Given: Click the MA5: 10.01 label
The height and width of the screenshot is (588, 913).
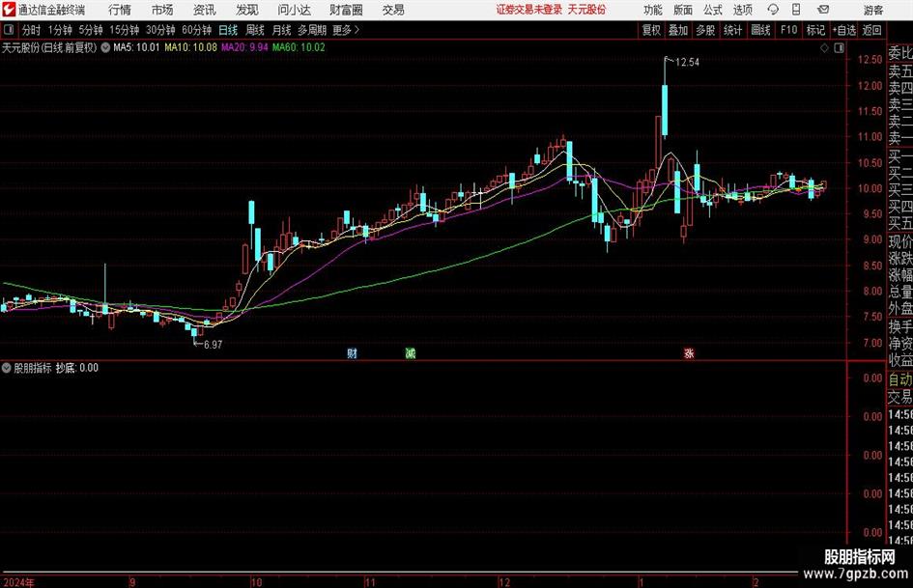Looking at the screenshot, I should pos(136,47).
